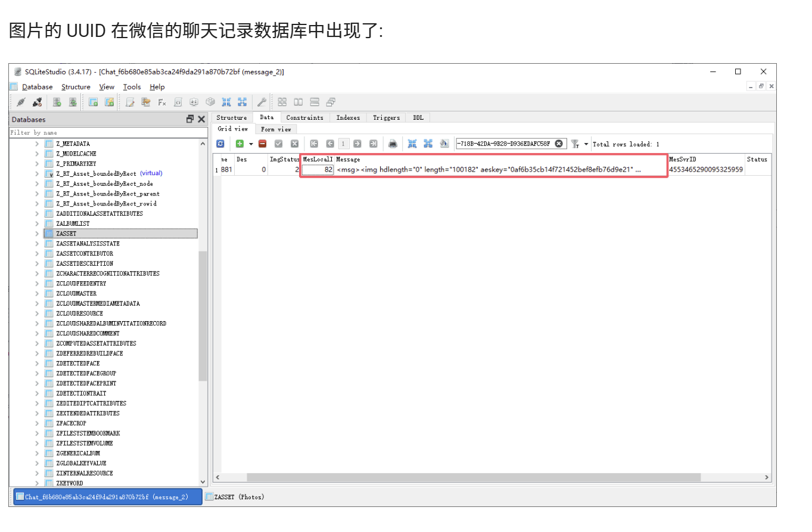The image size is (812, 532).
Task: Switch to the DDL tab
Action: [418, 117]
